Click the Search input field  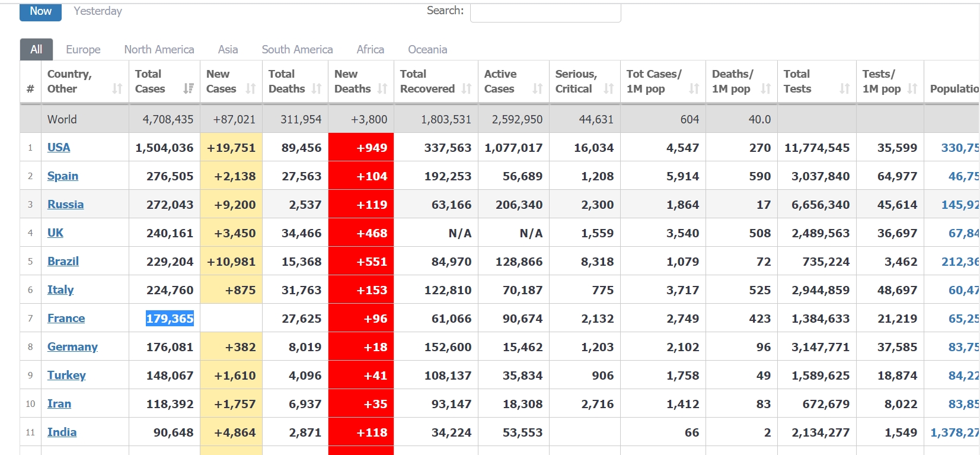pos(545,12)
